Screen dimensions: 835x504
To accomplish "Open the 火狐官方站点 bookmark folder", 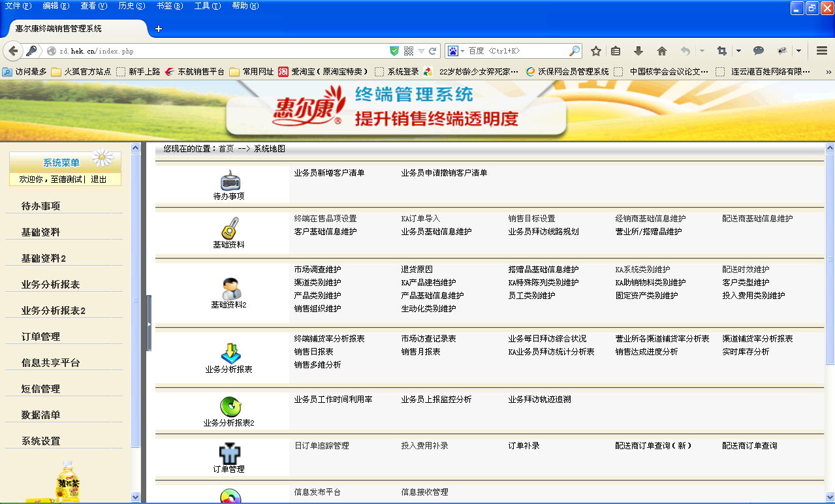I will pos(81,72).
